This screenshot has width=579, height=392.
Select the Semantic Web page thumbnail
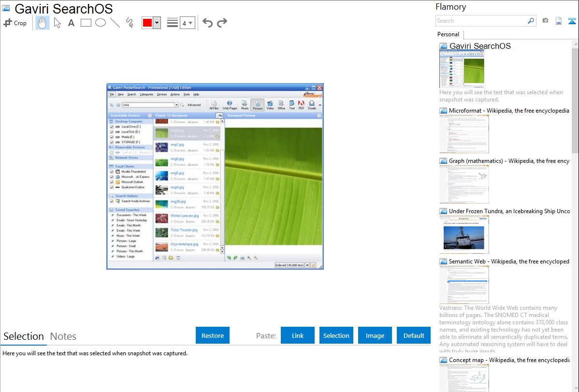click(x=464, y=285)
